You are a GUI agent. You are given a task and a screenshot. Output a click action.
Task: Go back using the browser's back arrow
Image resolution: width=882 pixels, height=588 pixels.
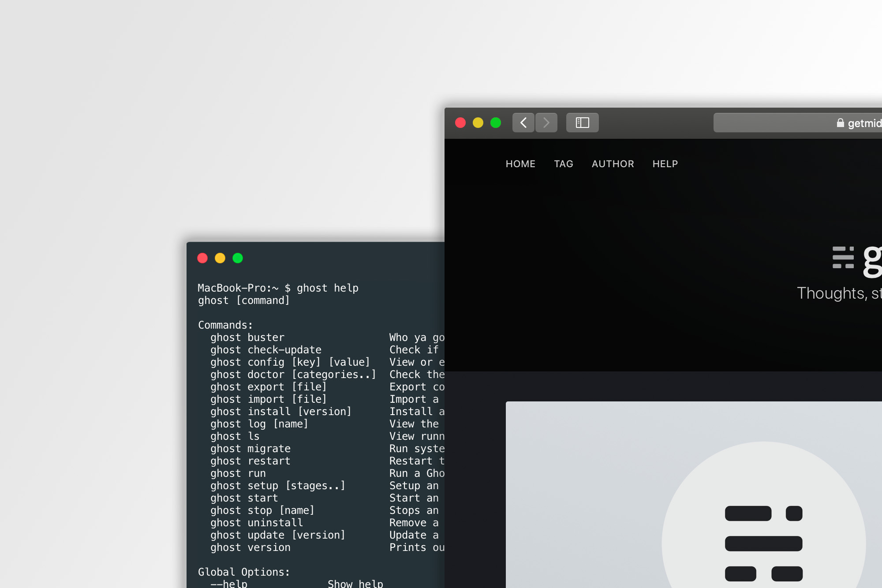[523, 123]
